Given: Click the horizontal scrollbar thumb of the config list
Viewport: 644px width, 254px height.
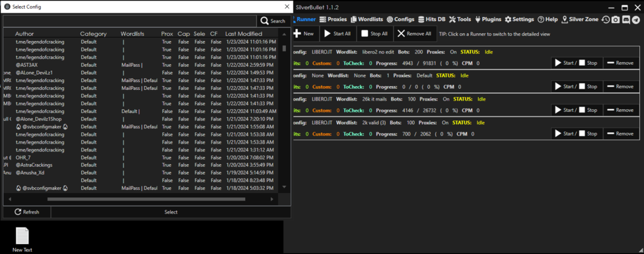Looking at the screenshot, I should tap(146, 199).
